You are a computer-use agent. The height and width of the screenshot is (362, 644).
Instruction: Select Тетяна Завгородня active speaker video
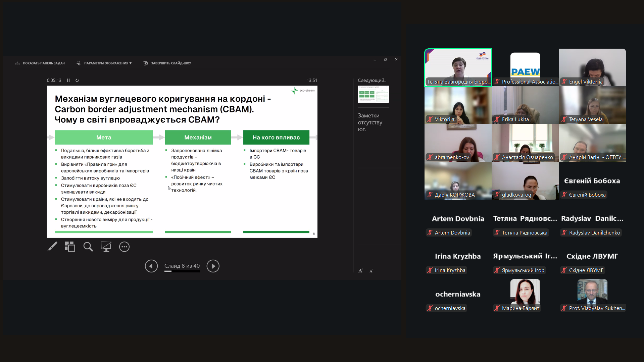point(458,67)
